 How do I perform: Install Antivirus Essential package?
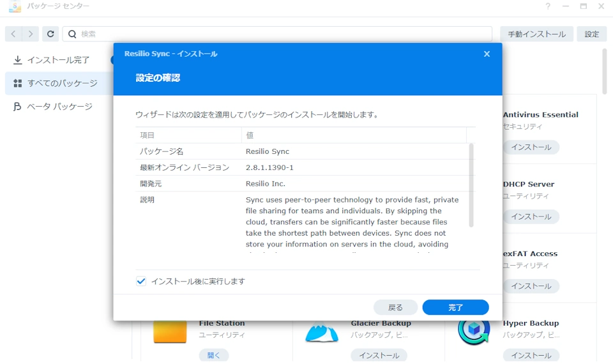(x=531, y=147)
